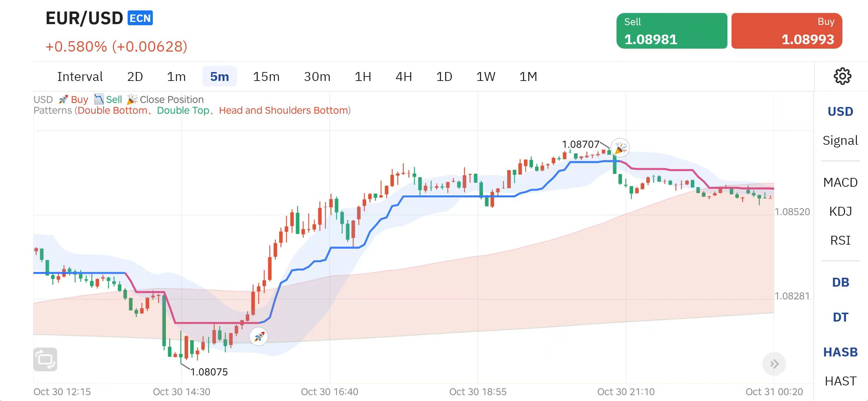Select the 15m interval tab
Viewport: 868px width, 401px height.
coord(266,76)
